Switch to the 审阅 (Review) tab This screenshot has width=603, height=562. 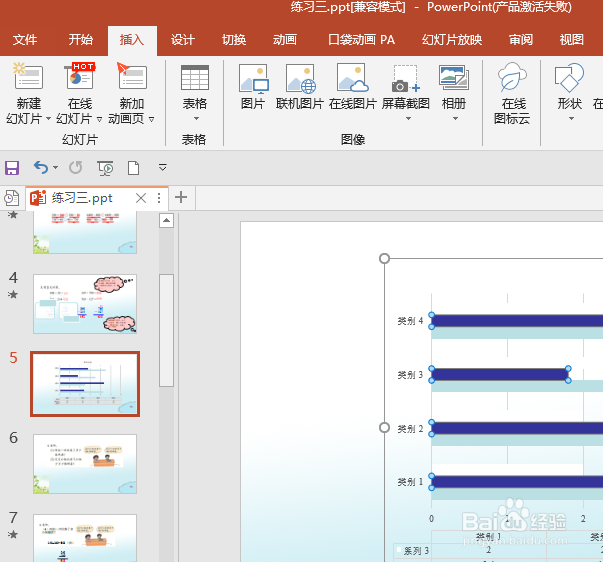point(521,40)
